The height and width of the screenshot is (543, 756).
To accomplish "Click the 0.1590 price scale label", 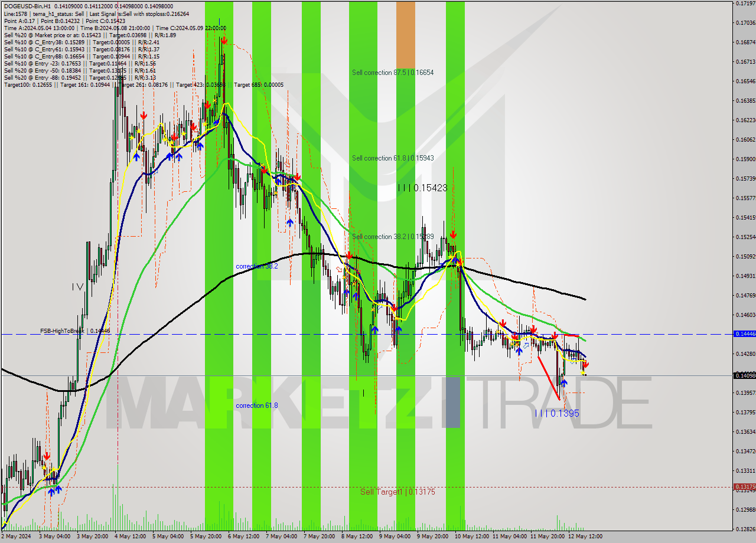I will click(x=745, y=159).
